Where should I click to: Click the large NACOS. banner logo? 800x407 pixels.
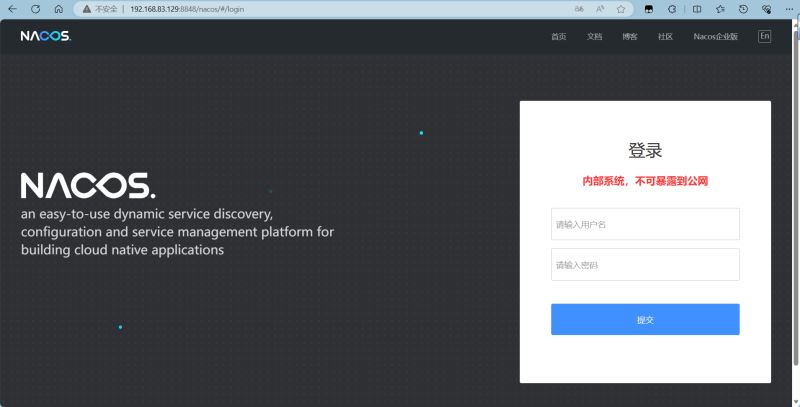point(88,186)
